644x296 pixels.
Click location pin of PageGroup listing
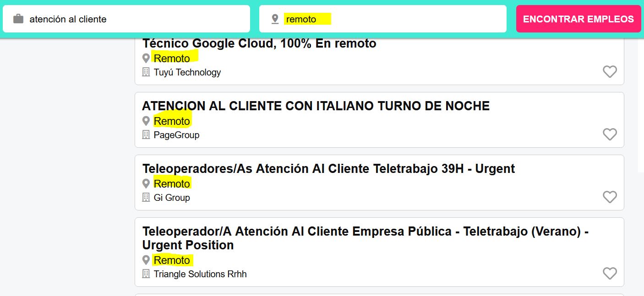click(x=146, y=121)
